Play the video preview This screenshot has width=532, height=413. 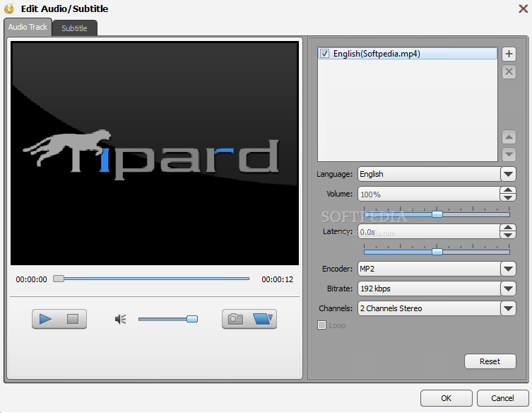tap(45, 319)
